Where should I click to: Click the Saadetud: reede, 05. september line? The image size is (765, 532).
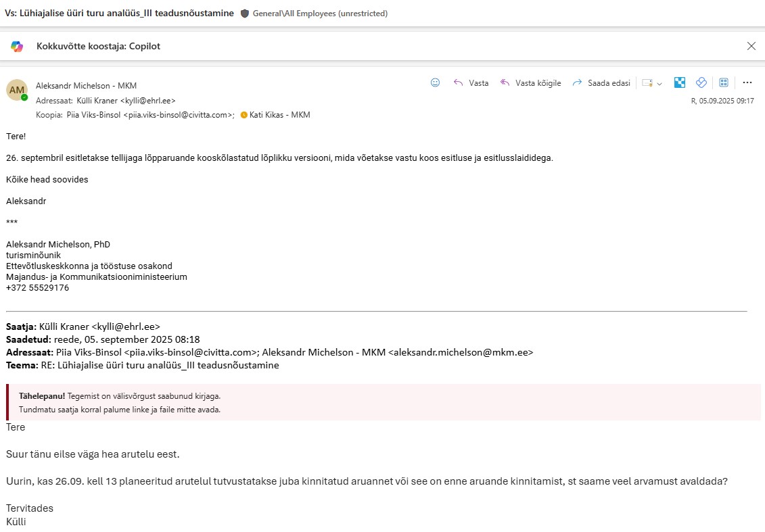(x=103, y=339)
